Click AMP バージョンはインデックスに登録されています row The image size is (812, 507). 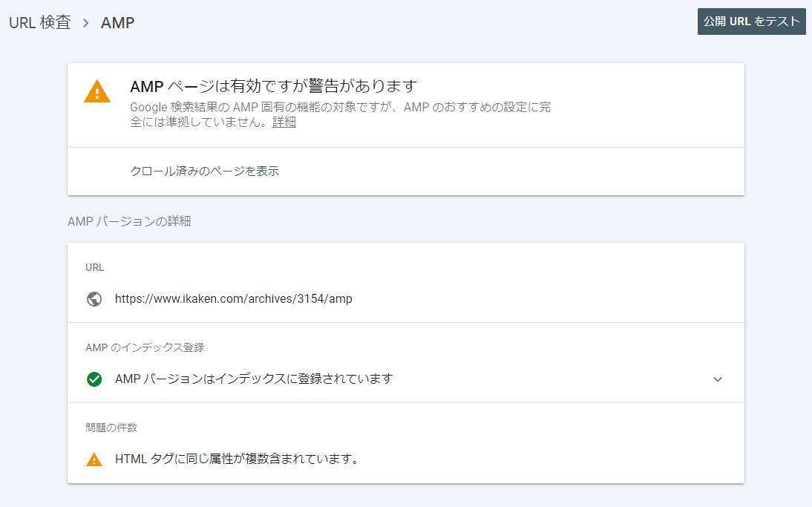(x=406, y=379)
